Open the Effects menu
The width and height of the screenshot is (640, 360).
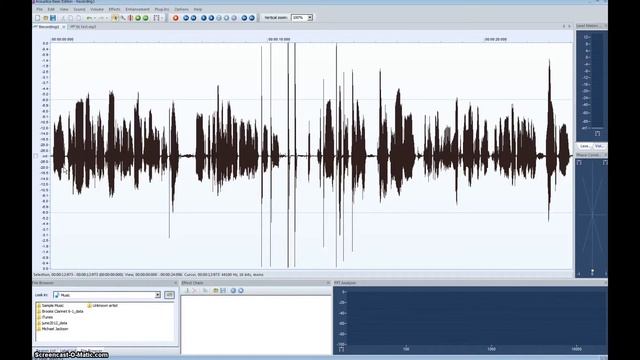(114, 9)
